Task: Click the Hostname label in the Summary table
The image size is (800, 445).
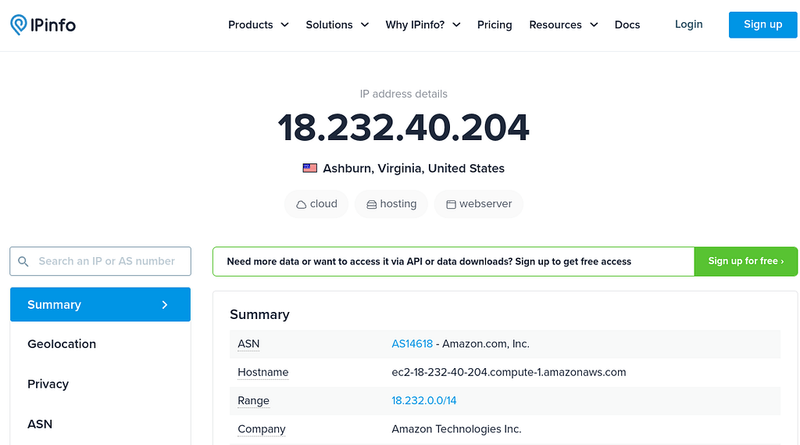Action: coord(263,373)
